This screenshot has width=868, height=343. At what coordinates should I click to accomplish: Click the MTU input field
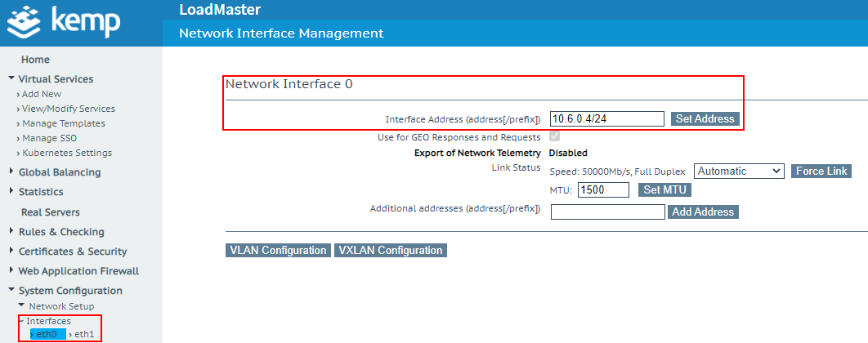(x=603, y=189)
